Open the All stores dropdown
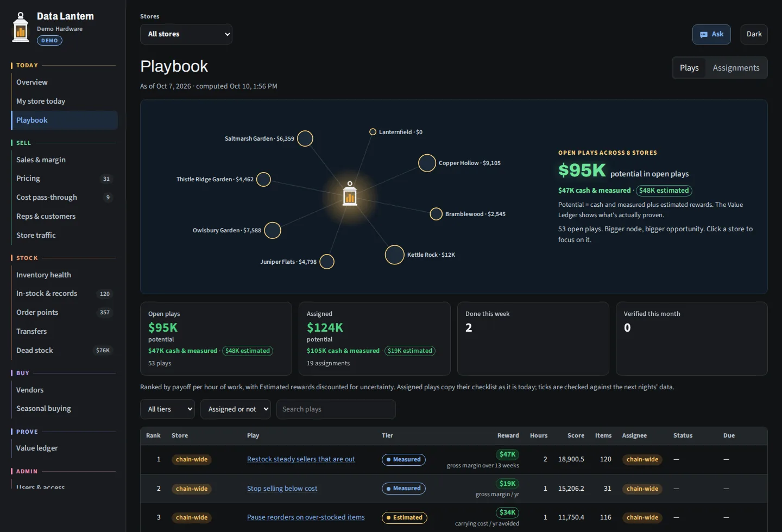This screenshot has height=532, width=782. point(186,34)
